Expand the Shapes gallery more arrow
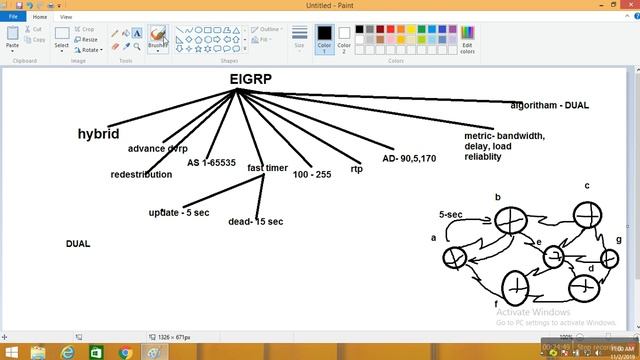 tap(245, 49)
